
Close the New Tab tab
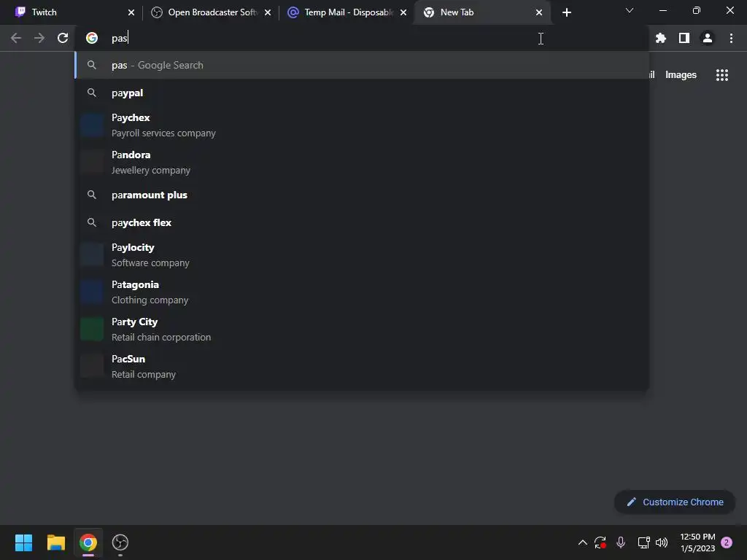539,12
